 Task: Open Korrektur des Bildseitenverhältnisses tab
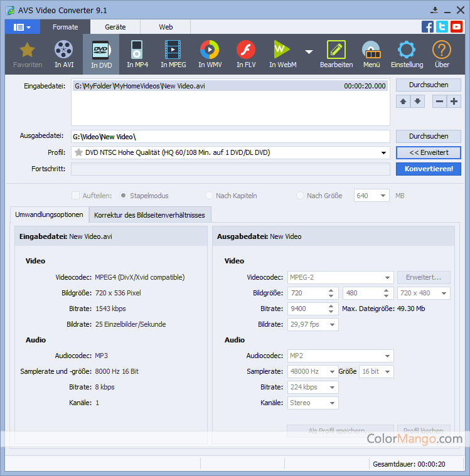click(x=149, y=215)
